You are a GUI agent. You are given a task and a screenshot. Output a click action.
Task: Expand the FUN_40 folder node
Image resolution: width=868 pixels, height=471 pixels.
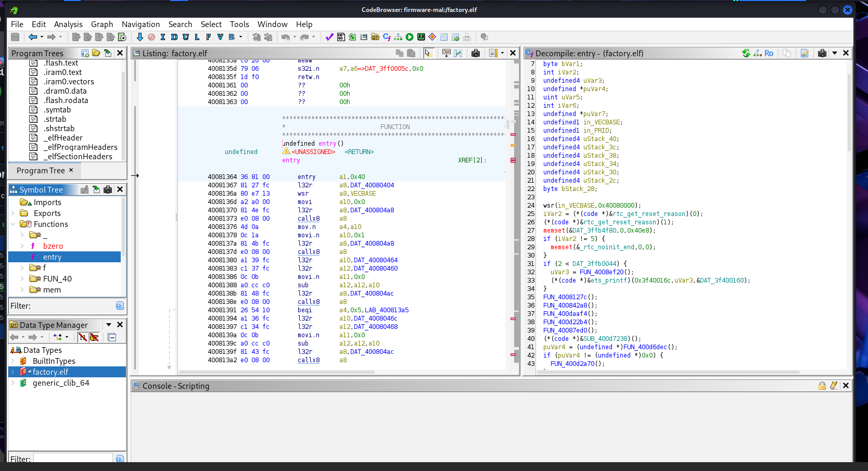22,279
